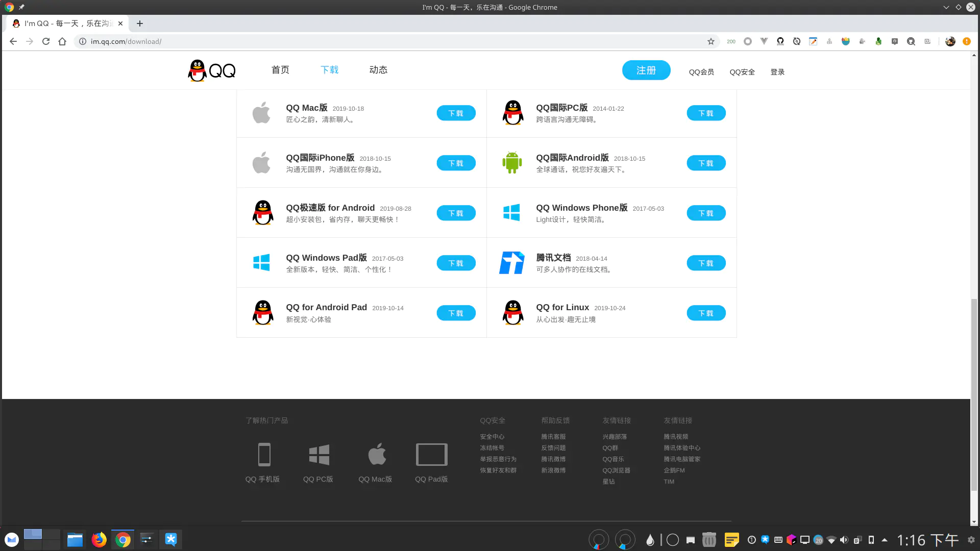Download QQ for Linux via its 下载 button

tap(706, 313)
